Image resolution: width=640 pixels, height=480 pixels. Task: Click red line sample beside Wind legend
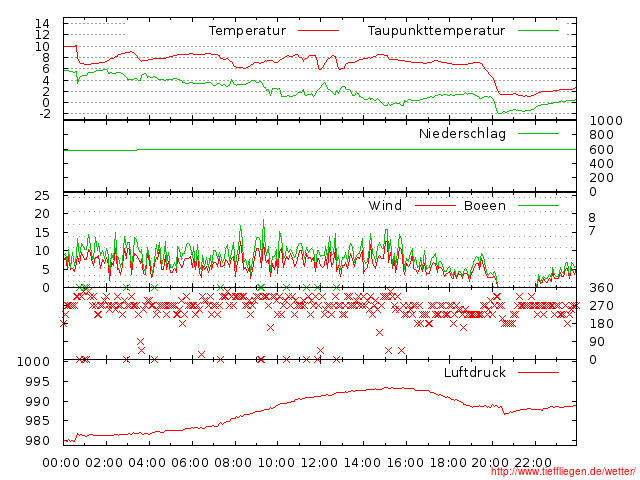435,206
